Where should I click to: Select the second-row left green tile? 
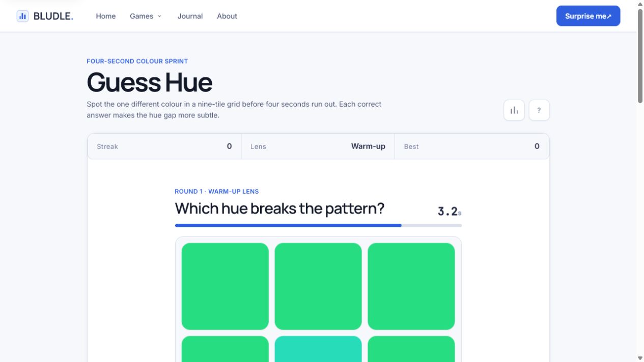click(225, 349)
